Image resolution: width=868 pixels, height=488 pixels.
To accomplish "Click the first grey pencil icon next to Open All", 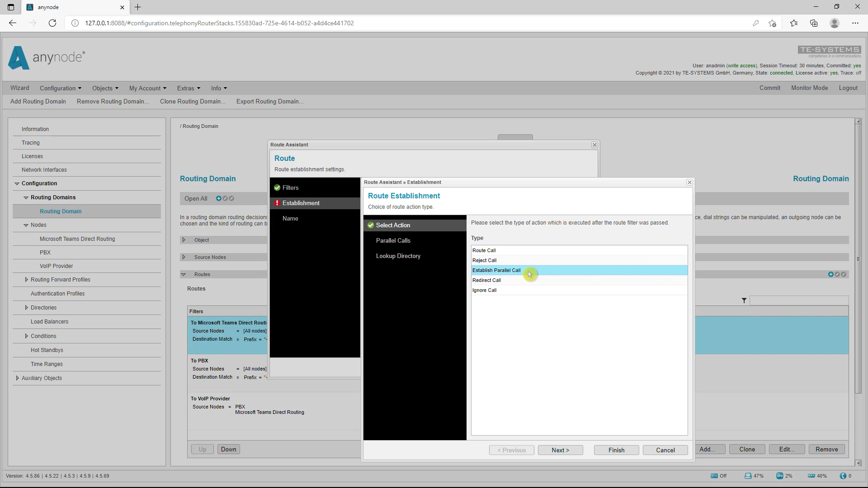I will (x=225, y=198).
